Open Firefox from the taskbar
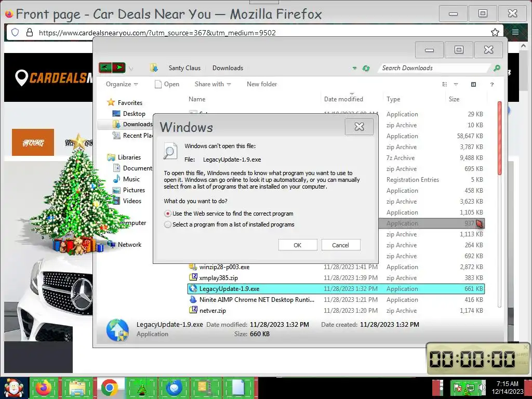This screenshot has height=399, width=532. (x=44, y=388)
